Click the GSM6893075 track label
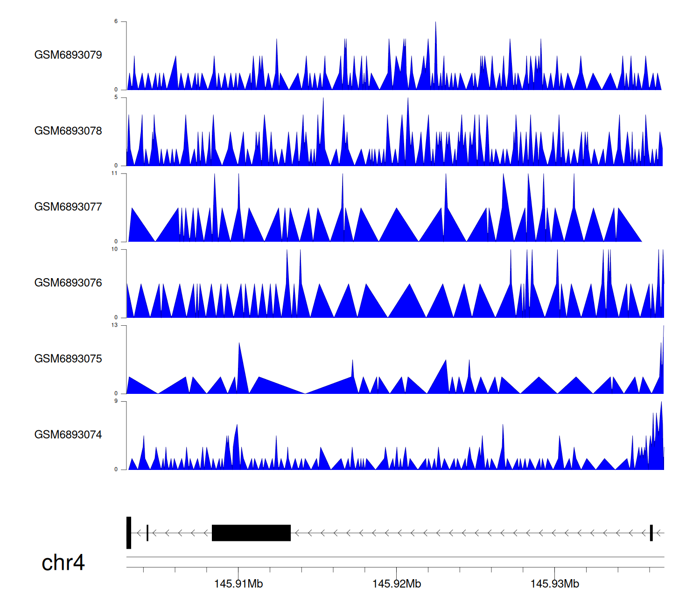 point(68,359)
